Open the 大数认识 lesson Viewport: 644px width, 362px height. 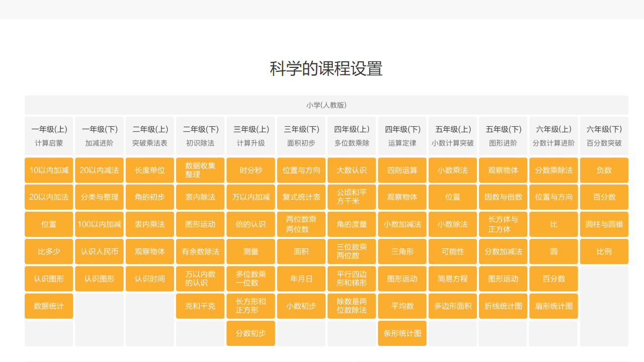click(352, 170)
